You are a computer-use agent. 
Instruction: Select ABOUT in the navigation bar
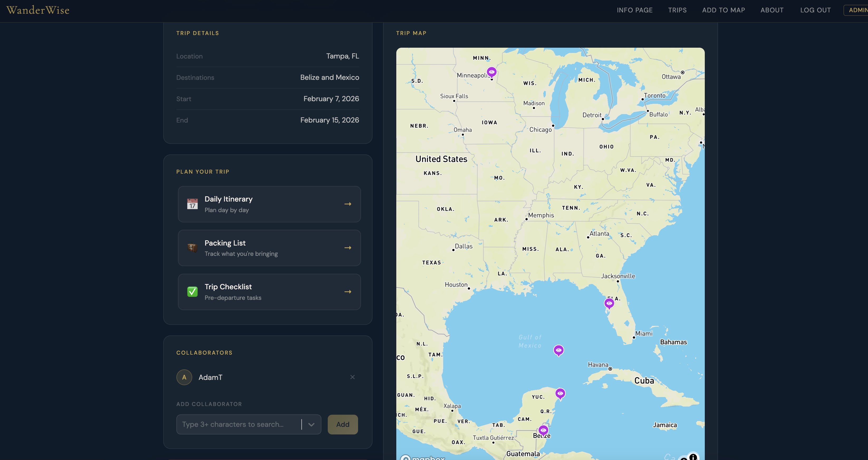pos(772,10)
